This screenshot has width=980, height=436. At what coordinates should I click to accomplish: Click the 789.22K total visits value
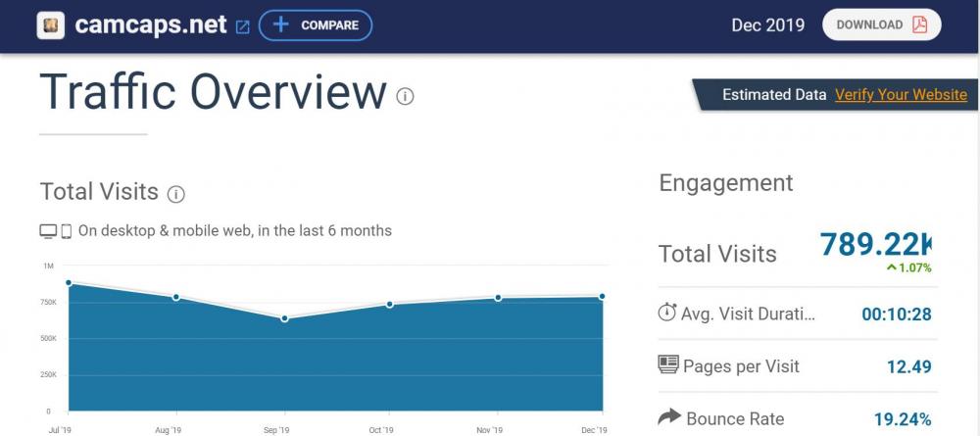875,245
